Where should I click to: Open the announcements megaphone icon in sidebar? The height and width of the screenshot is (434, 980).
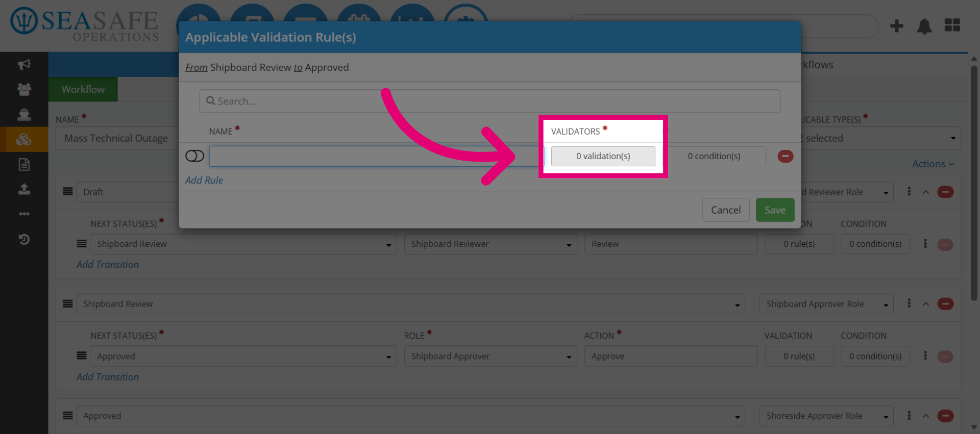point(24,64)
